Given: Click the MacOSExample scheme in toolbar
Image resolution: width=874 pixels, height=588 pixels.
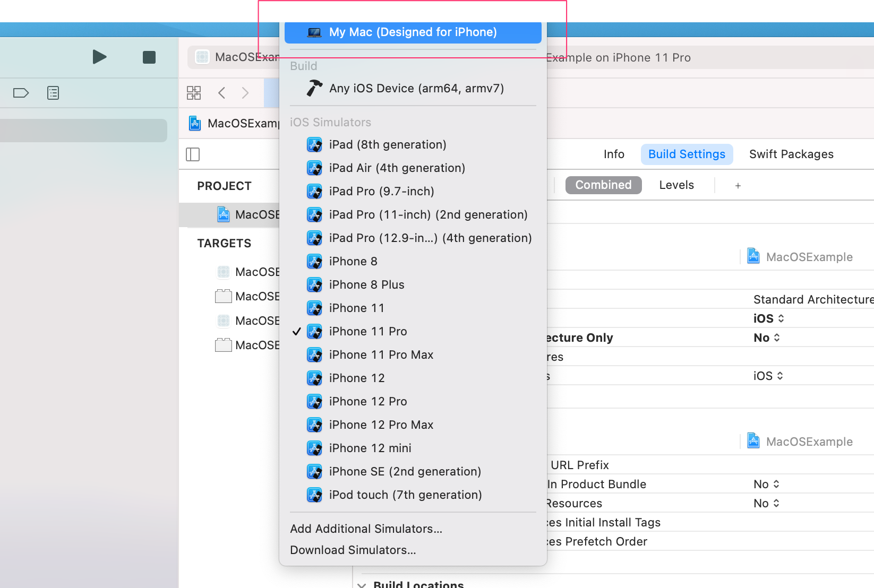Looking at the screenshot, I should (237, 57).
